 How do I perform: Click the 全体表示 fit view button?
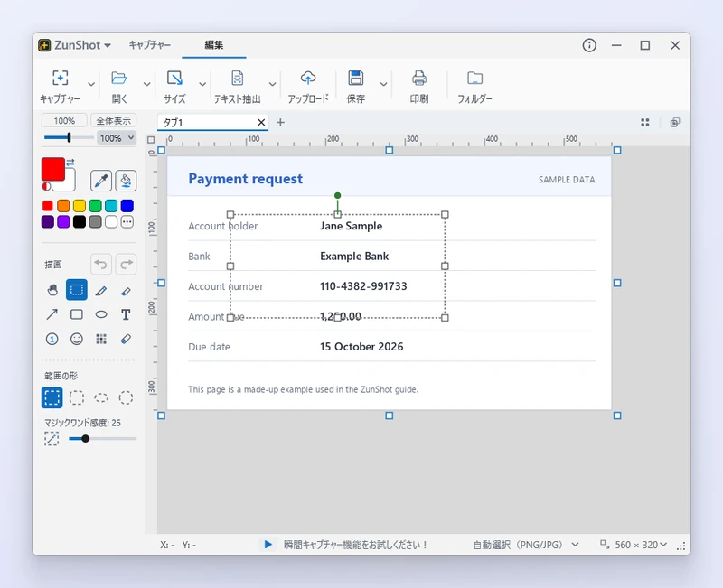point(114,121)
